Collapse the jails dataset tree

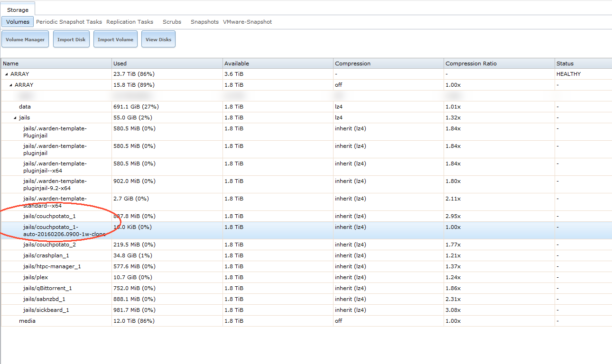pyautogui.click(x=15, y=118)
